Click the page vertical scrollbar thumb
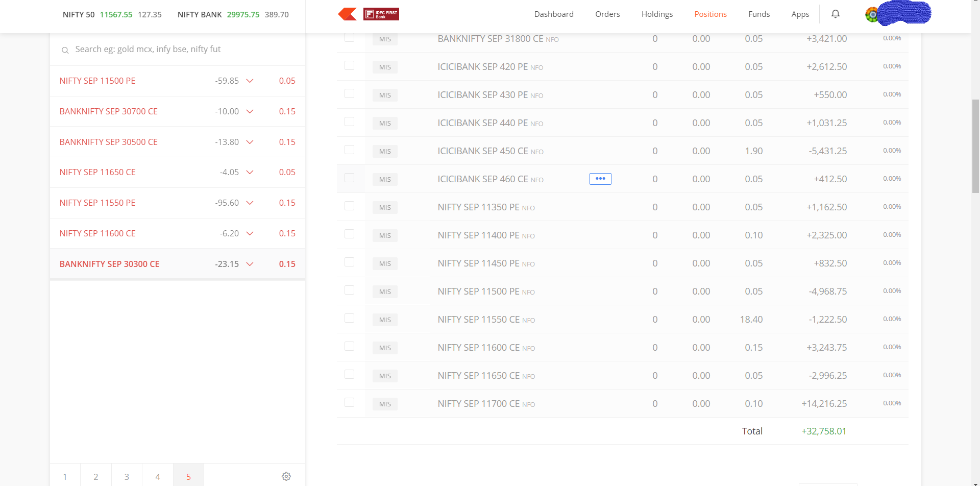This screenshot has height=486, width=980. (975, 146)
